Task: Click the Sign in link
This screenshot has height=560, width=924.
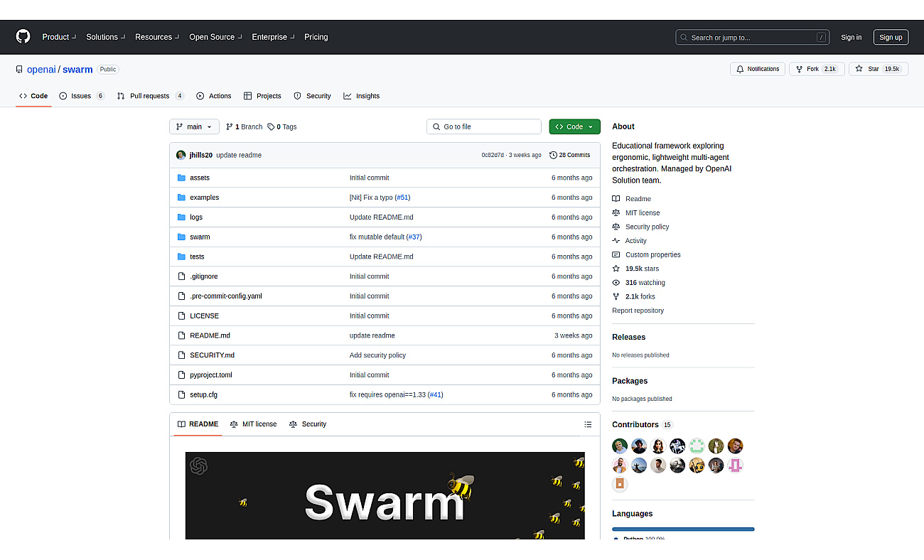Action: (x=851, y=37)
